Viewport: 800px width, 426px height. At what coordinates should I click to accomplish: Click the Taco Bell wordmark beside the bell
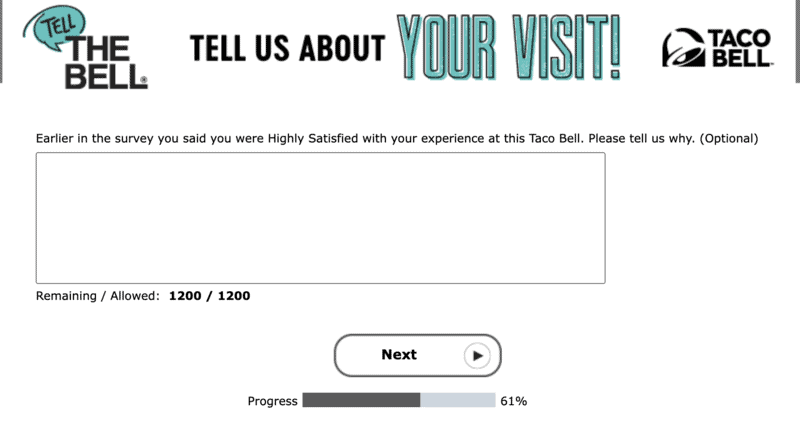click(x=740, y=48)
